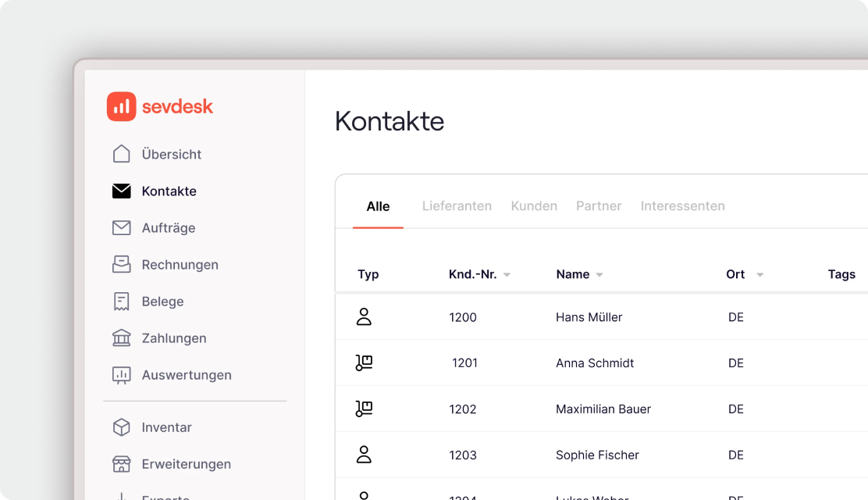Open Inventar in the sidebar
Image resolution: width=868 pixels, height=500 pixels.
166,427
